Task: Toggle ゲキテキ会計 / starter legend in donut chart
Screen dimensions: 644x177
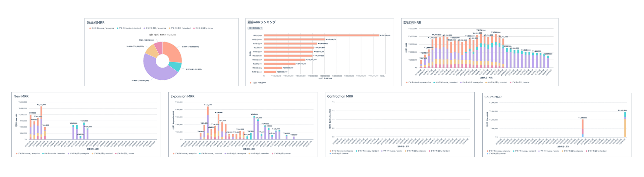Action: click(203, 28)
